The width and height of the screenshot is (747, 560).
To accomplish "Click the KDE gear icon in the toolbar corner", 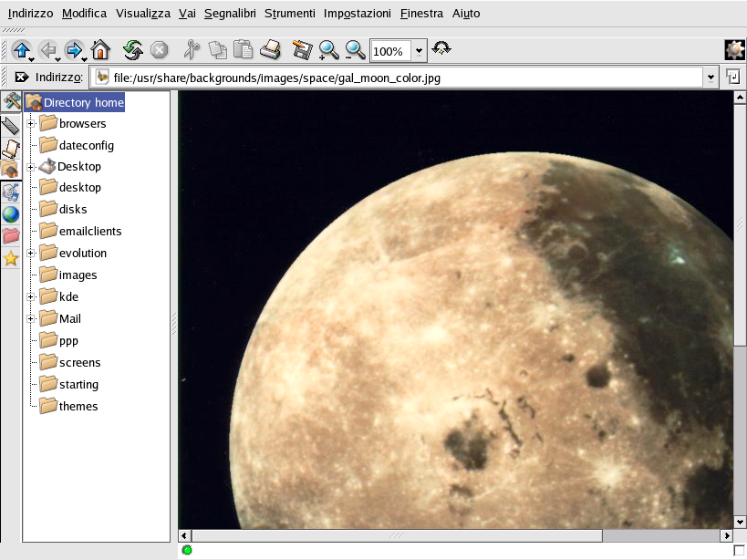I will (x=734, y=50).
